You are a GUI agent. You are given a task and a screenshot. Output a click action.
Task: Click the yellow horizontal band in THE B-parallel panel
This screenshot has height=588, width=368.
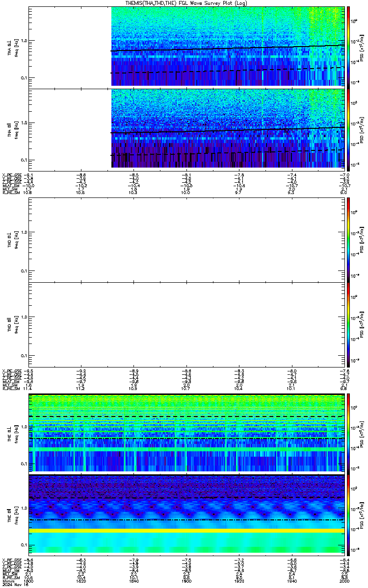[x=186, y=530]
